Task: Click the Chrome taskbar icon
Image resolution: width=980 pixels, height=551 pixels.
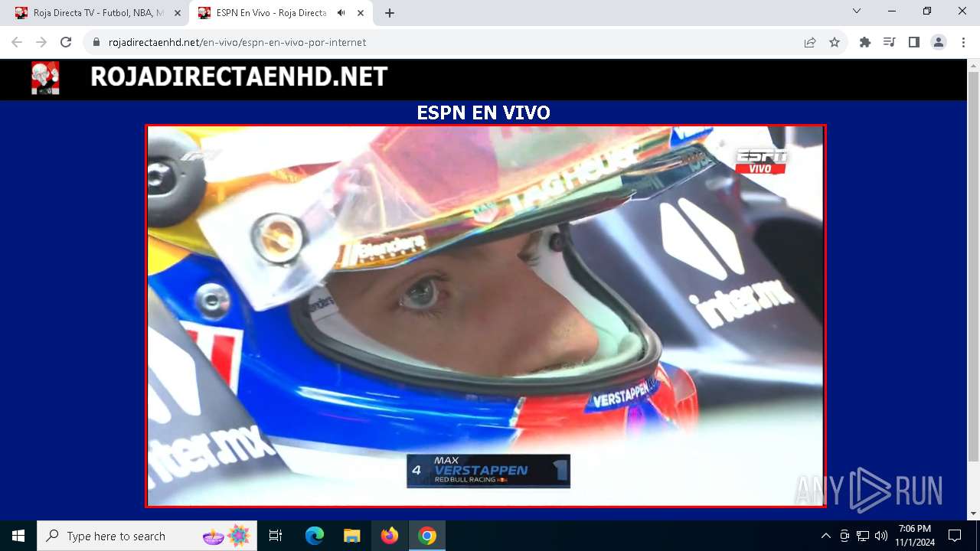Action: 427,536
